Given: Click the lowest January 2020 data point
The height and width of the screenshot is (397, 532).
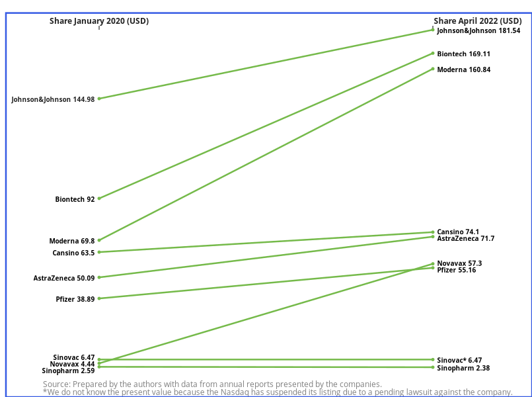Looking at the screenshot, I should (99, 367).
